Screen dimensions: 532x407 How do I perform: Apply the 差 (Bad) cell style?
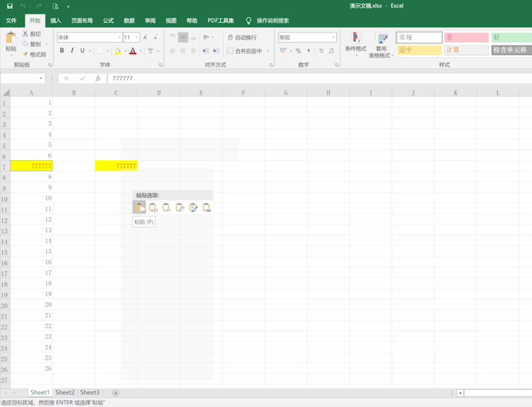click(x=466, y=37)
